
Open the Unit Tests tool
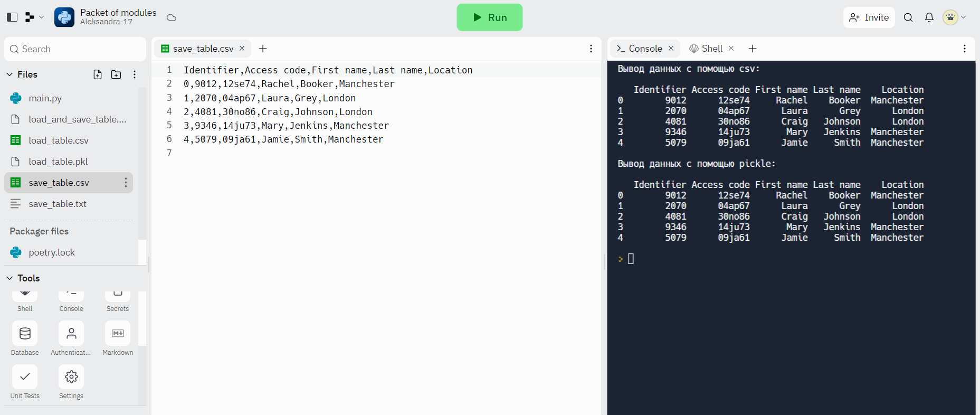[25, 382]
